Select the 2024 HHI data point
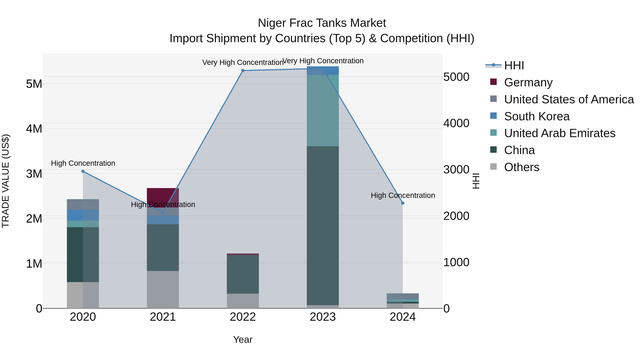 pos(403,203)
